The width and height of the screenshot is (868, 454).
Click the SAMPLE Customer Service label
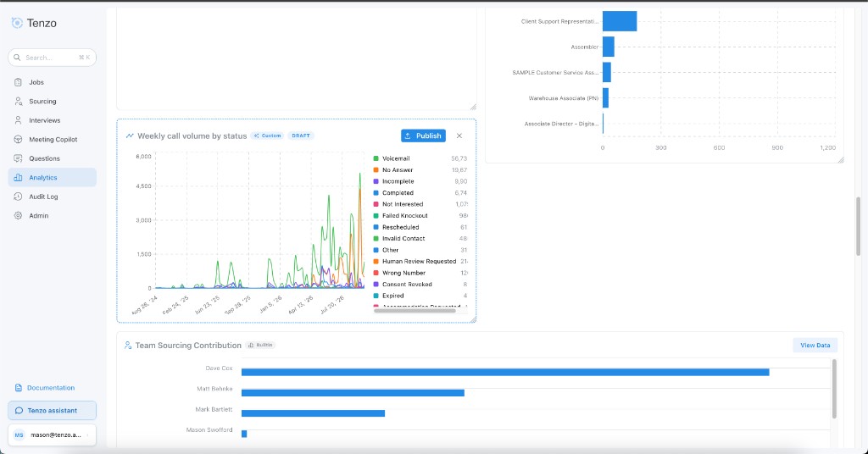[555, 73]
